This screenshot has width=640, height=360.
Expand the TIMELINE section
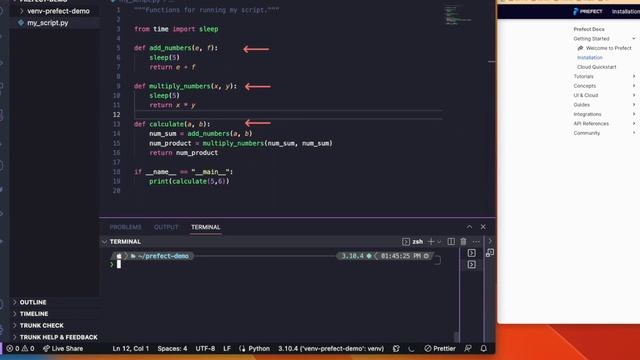coord(34,314)
